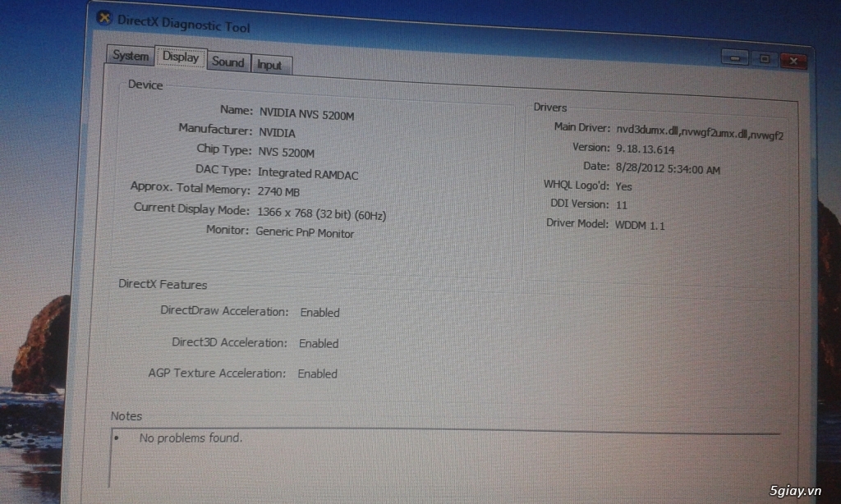
Task: Close the DirectX Diagnostic Tool window
Action: click(x=794, y=61)
